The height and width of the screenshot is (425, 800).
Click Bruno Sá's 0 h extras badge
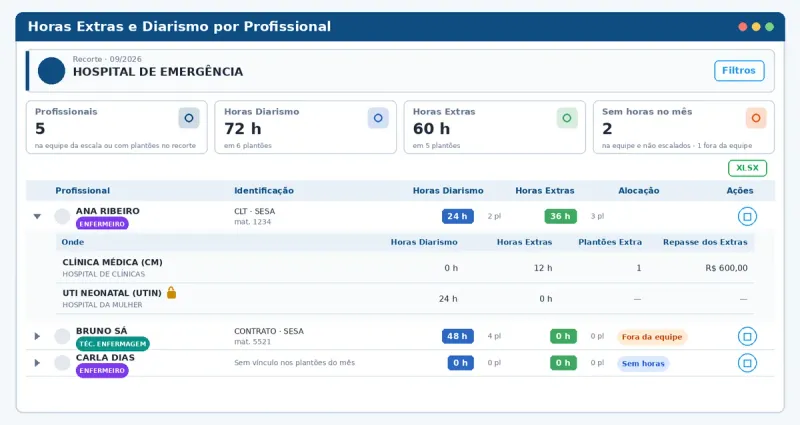pyautogui.click(x=563, y=336)
